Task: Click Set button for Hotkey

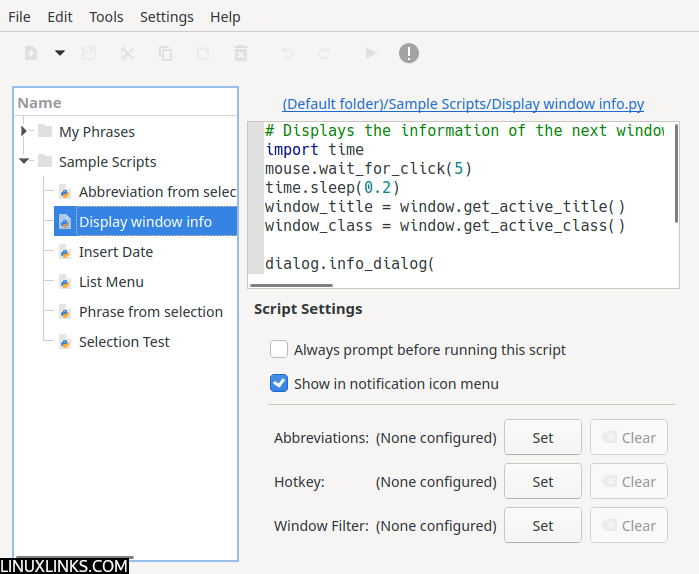Action: tap(543, 481)
